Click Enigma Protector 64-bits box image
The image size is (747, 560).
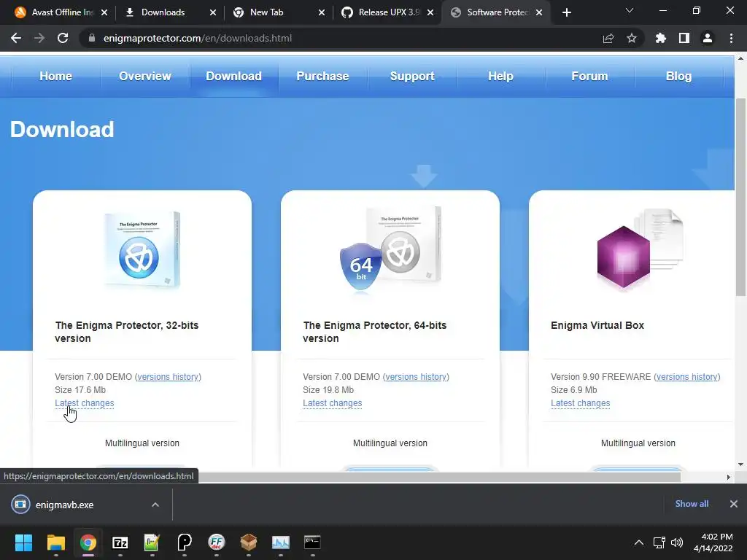click(391, 249)
